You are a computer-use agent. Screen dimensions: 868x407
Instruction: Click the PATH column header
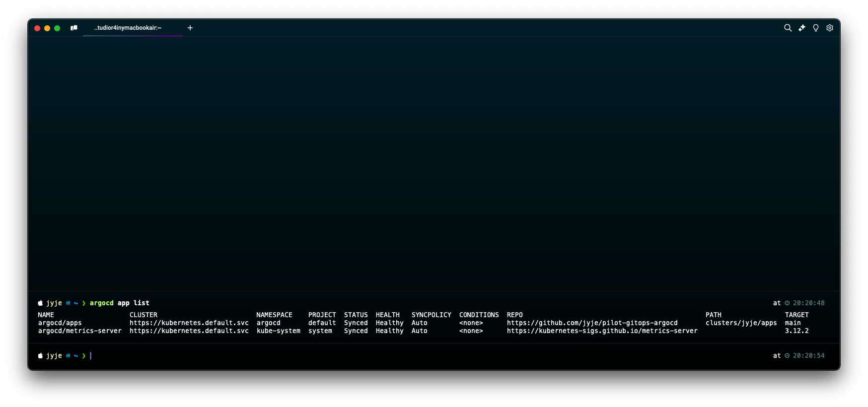tap(714, 315)
